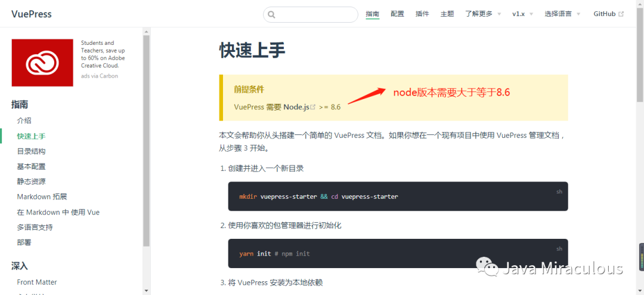This screenshot has height=295, width=644.
Task: Click the external-link icon after Node.js
Action: [312, 107]
